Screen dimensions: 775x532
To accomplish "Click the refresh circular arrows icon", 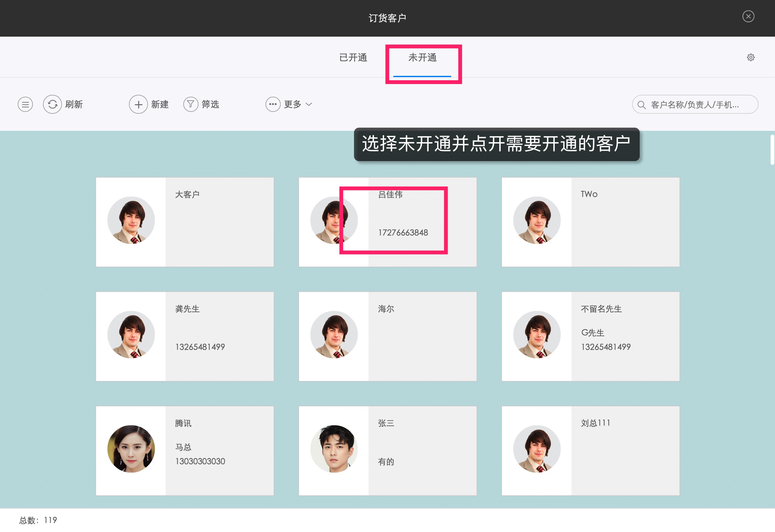I will pos(52,105).
